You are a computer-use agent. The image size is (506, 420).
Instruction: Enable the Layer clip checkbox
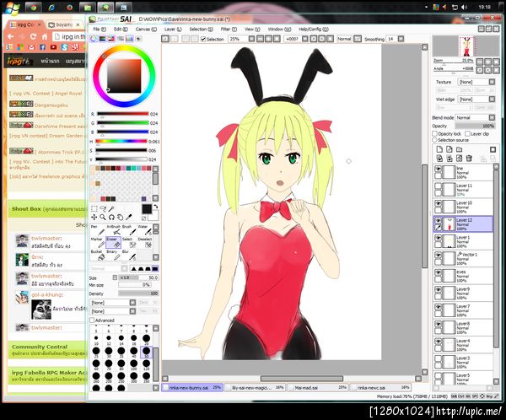pyautogui.click(x=467, y=133)
